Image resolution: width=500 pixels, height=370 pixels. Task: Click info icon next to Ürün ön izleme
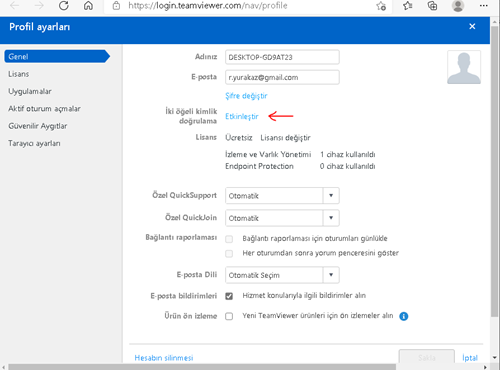pyautogui.click(x=404, y=316)
